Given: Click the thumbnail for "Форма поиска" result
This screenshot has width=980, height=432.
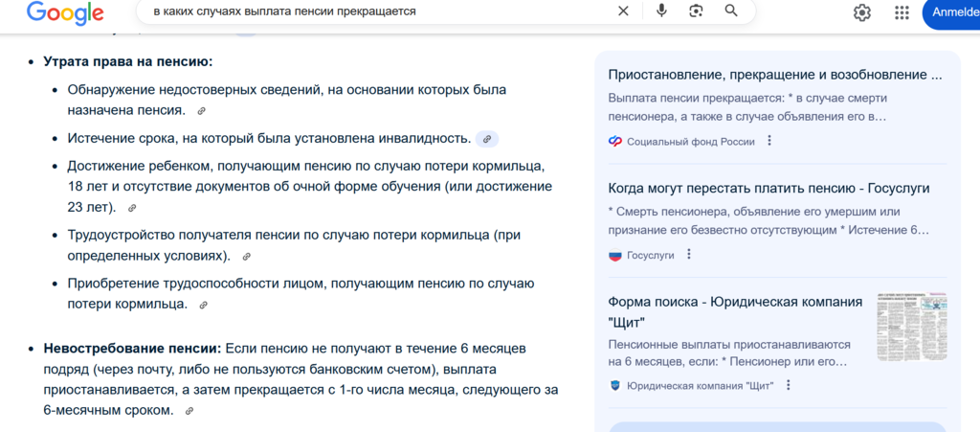Looking at the screenshot, I should 911,328.
